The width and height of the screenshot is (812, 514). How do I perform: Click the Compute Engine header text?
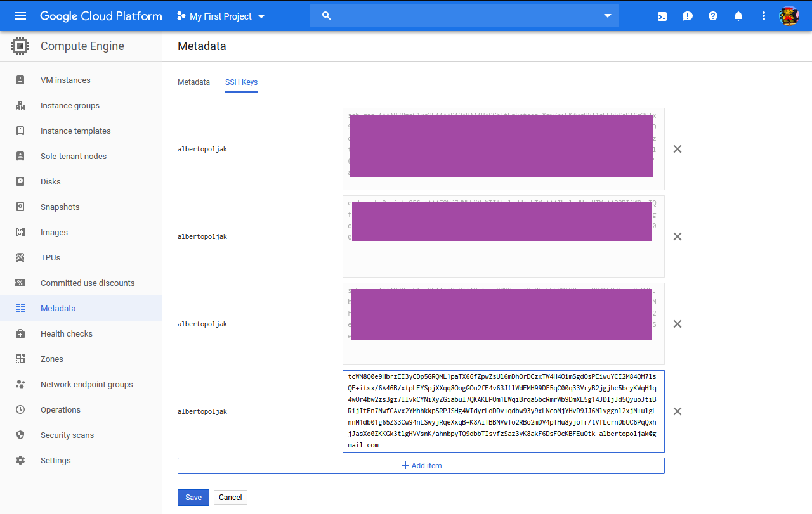pos(82,46)
